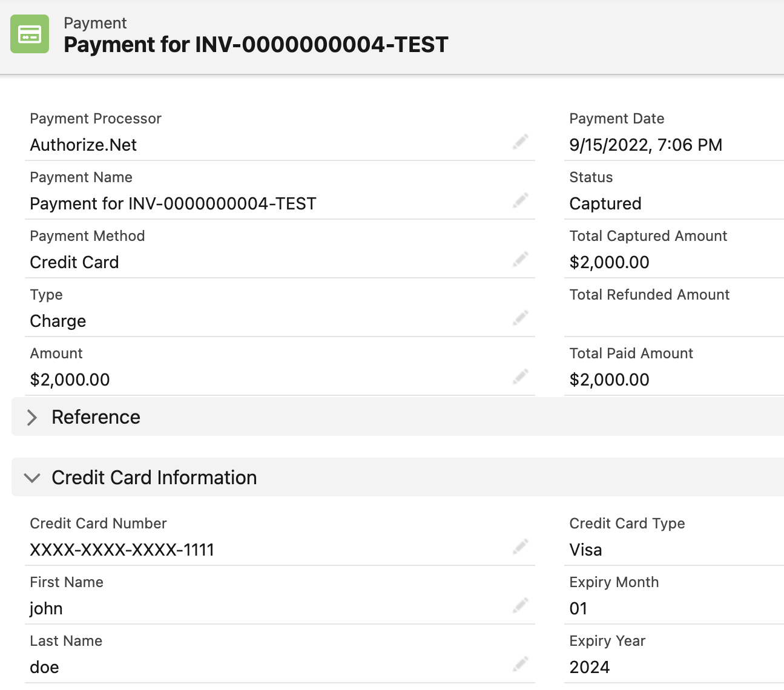Click the masked card number XXXX-XXXX-XXXX-1111
This screenshot has width=784, height=690.
coord(122,550)
